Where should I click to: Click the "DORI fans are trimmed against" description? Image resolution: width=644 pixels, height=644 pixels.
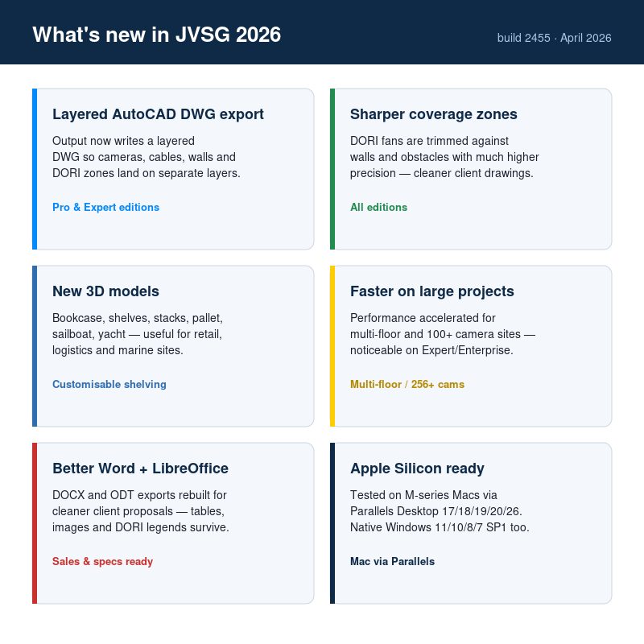tap(429, 141)
